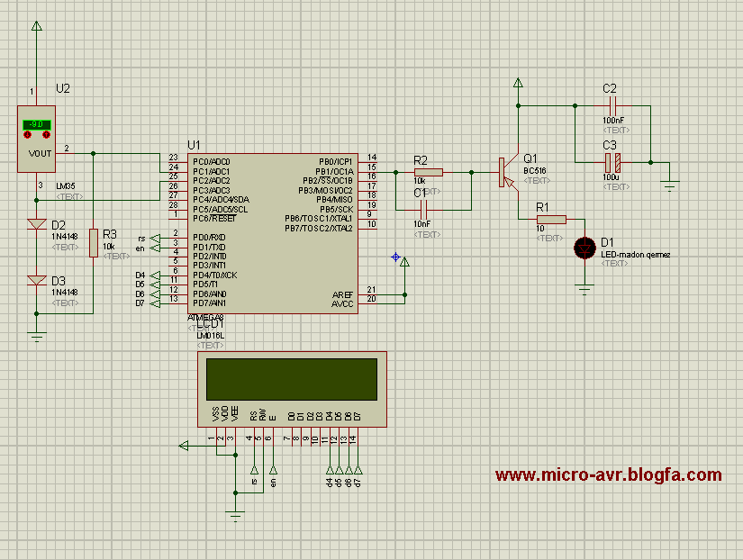Click resistor R1 near the LED
This screenshot has width=743, height=560.
[x=549, y=219]
